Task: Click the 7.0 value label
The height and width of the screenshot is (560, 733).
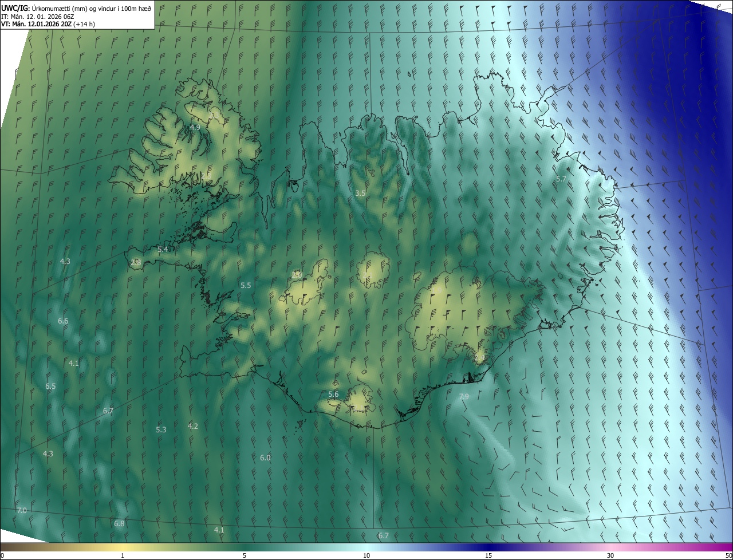Action: (22, 510)
